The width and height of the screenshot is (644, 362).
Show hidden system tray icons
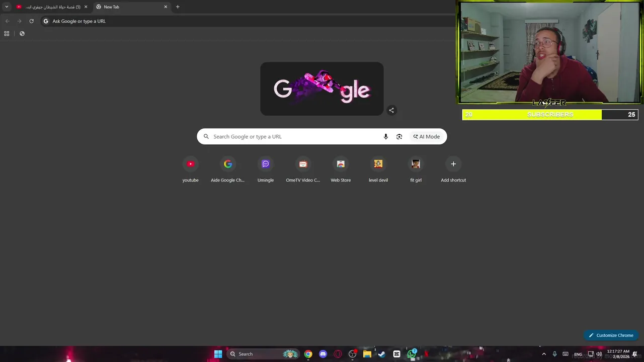tap(544, 354)
